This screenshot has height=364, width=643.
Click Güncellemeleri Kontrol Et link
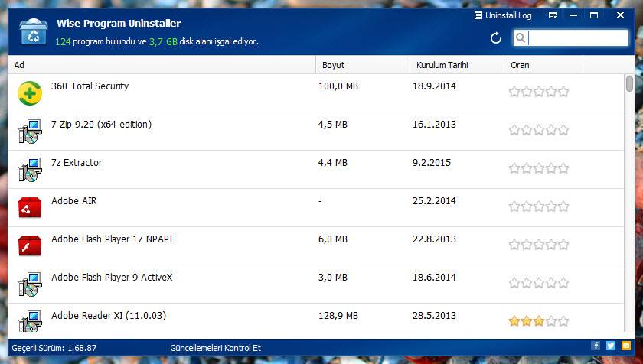(215, 348)
